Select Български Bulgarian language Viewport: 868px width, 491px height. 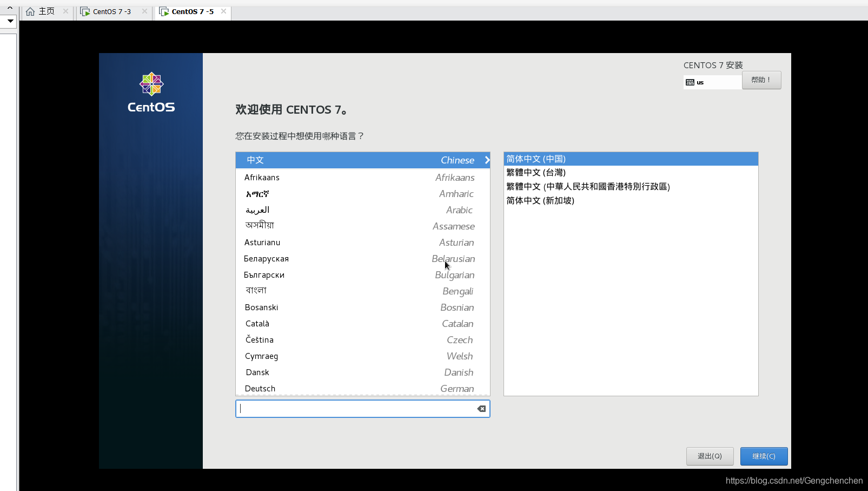(363, 275)
